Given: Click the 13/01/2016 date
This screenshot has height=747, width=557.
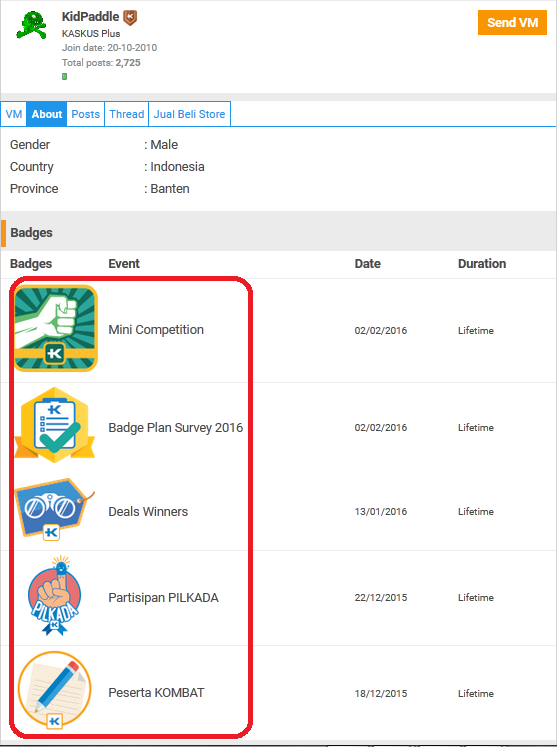Looking at the screenshot, I should tap(381, 512).
